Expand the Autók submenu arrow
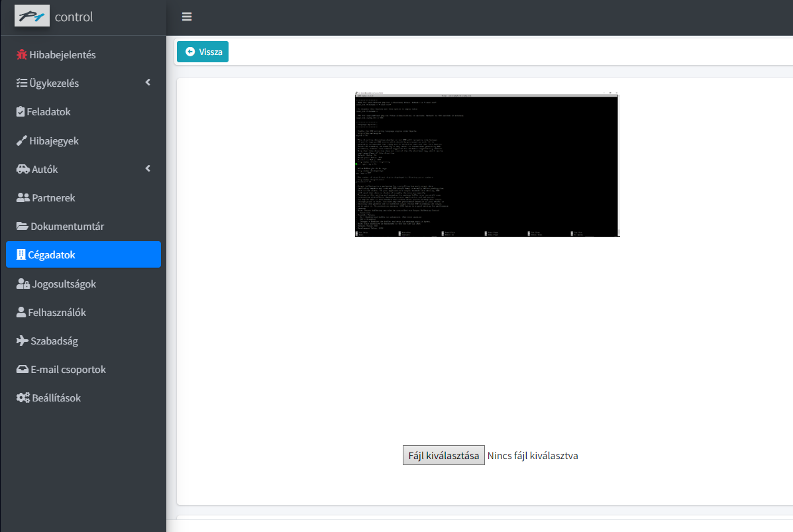The image size is (793, 532). pos(148,169)
